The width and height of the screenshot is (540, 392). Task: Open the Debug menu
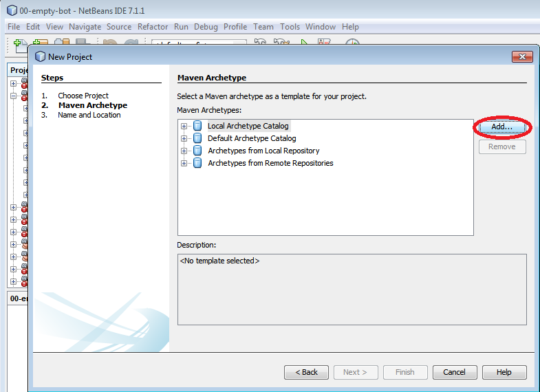pyautogui.click(x=206, y=27)
